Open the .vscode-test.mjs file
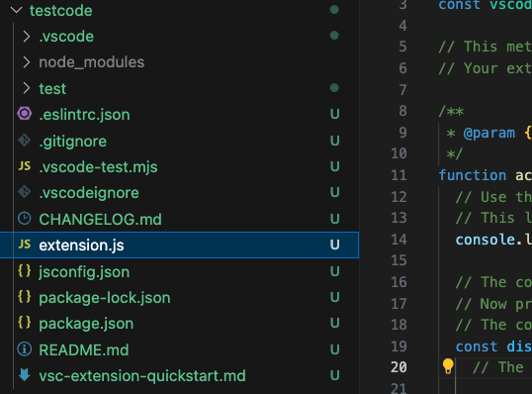Screen dimensions: 532x394 click(99, 167)
